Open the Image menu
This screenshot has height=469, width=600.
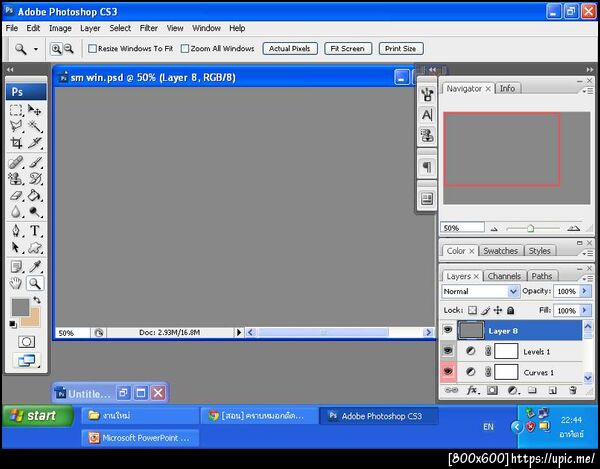[x=60, y=28]
